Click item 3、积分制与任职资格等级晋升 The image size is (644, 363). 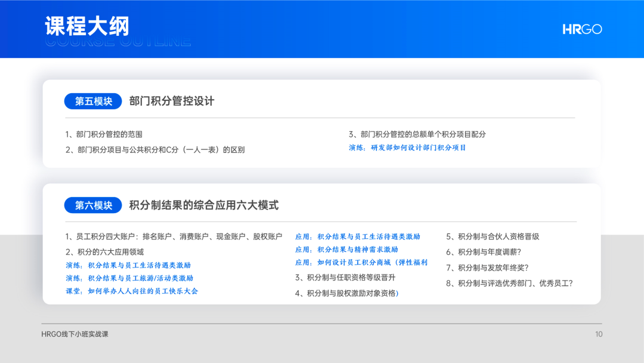(x=345, y=278)
